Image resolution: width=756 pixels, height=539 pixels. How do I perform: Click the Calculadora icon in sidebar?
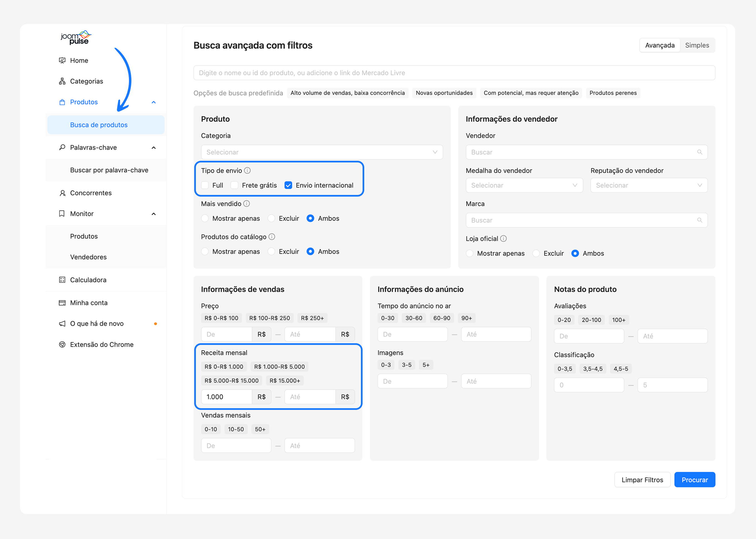[62, 280]
